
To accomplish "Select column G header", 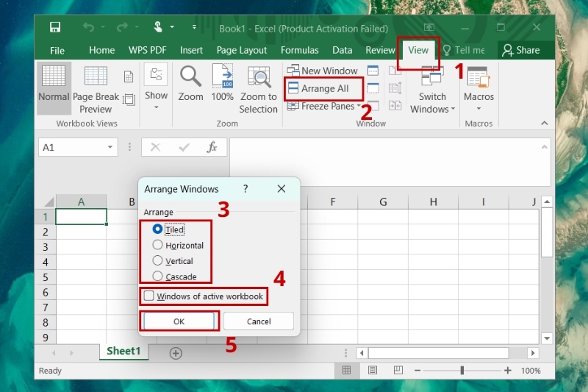I will [x=383, y=202].
